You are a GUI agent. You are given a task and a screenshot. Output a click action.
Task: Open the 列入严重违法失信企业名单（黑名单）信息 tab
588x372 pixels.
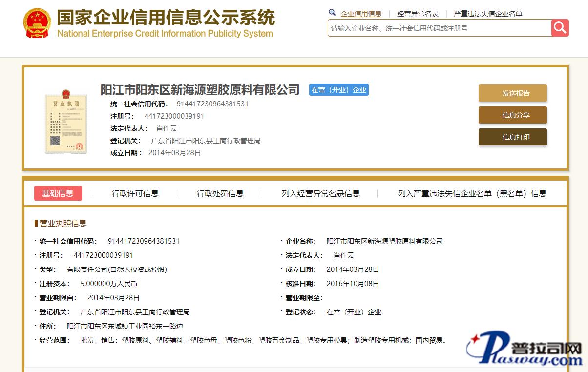472,193
